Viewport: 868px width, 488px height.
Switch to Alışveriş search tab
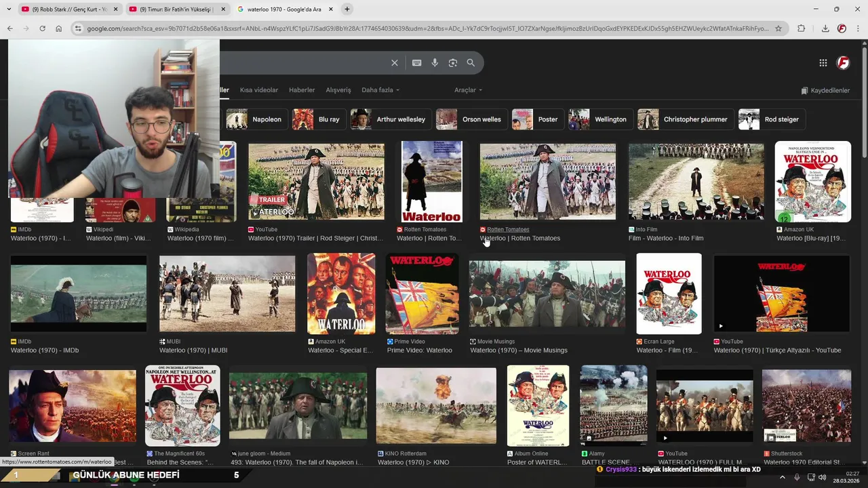click(x=338, y=90)
